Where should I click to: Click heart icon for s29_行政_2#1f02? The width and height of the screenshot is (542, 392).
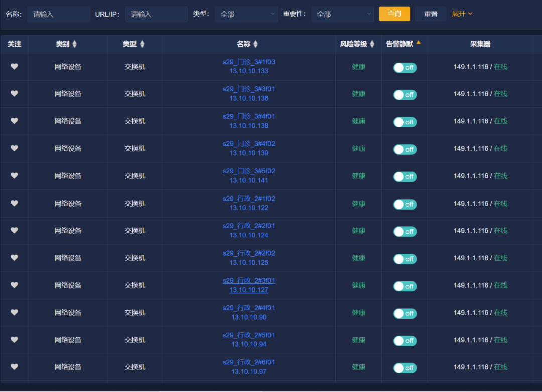click(14, 203)
